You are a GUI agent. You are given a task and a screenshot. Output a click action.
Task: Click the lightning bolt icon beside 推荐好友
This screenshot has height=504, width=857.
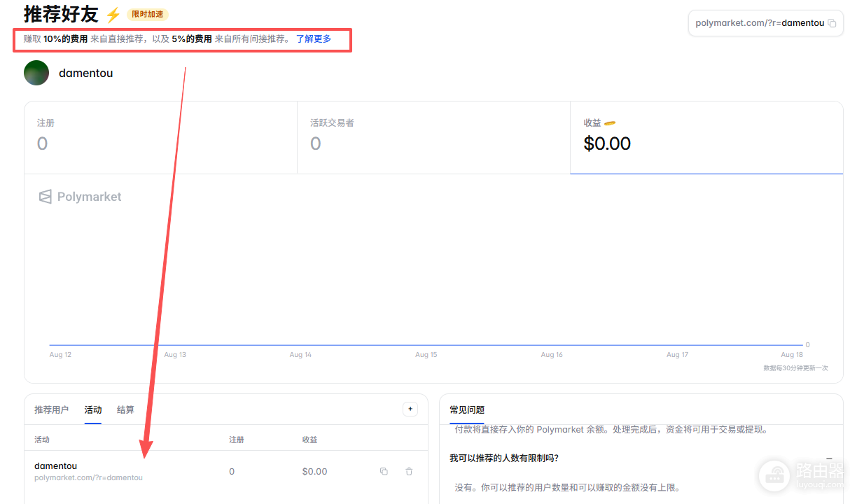113,15
